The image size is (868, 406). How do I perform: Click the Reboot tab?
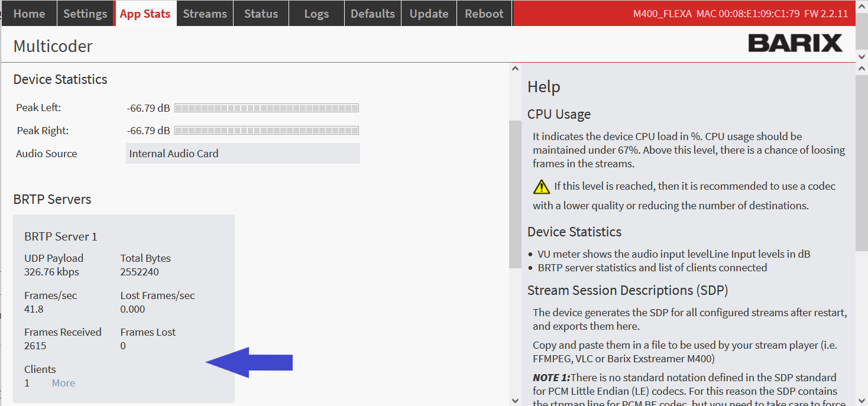(484, 14)
